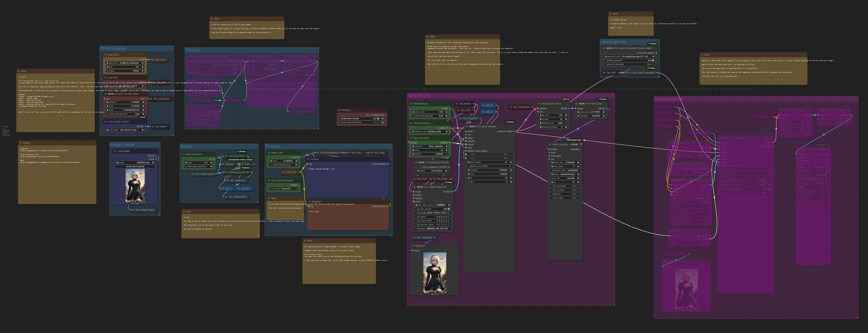868x333 pixels.
Task: Click the Positive prompt text 'a woman walking through a city'
Action: tap(322, 169)
